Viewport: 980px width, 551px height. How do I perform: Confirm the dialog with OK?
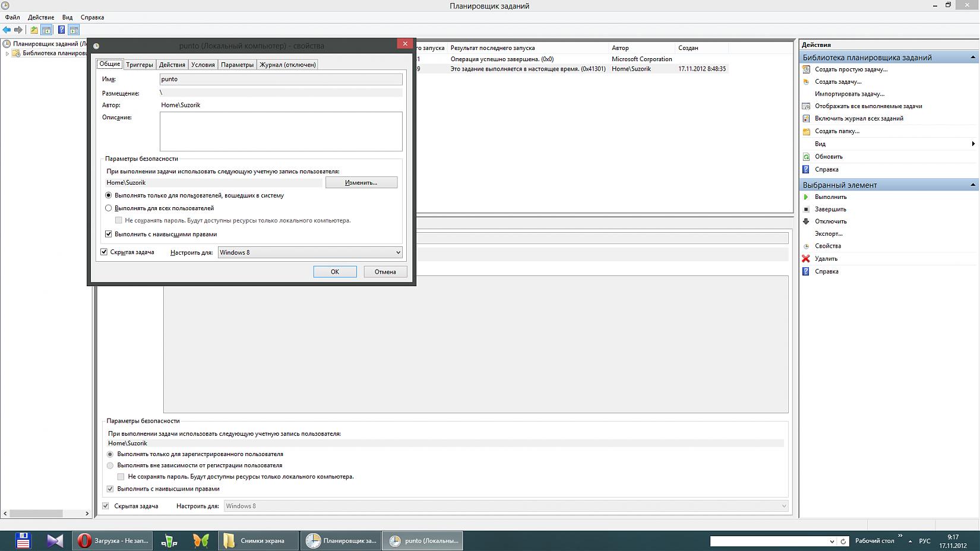335,271
